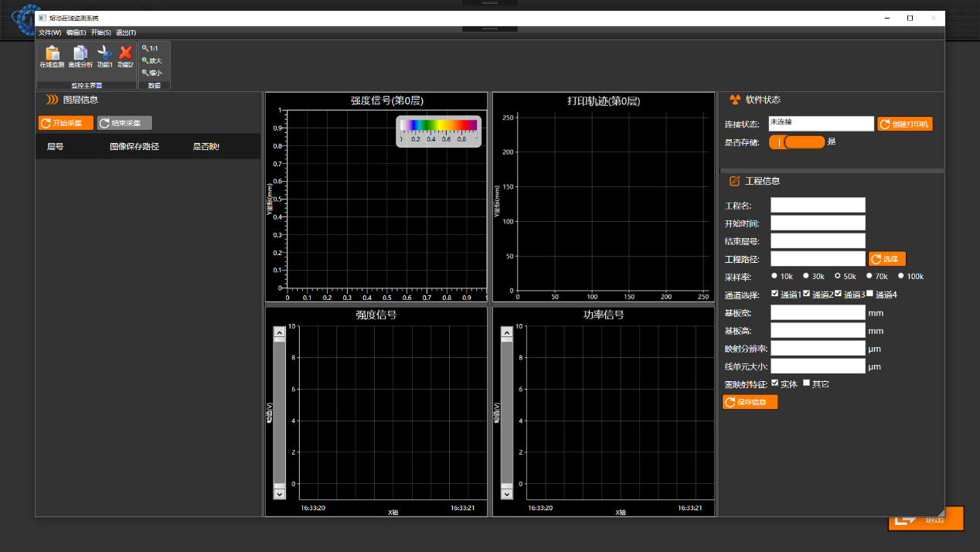The width and height of the screenshot is (980, 552).
Task: Select the 功能1 scissors icon
Action: point(104,56)
